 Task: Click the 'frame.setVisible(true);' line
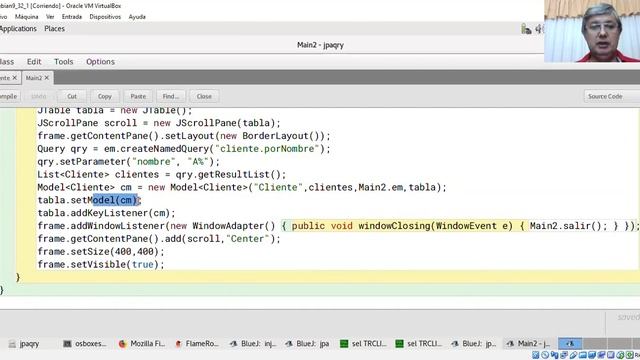click(101, 264)
